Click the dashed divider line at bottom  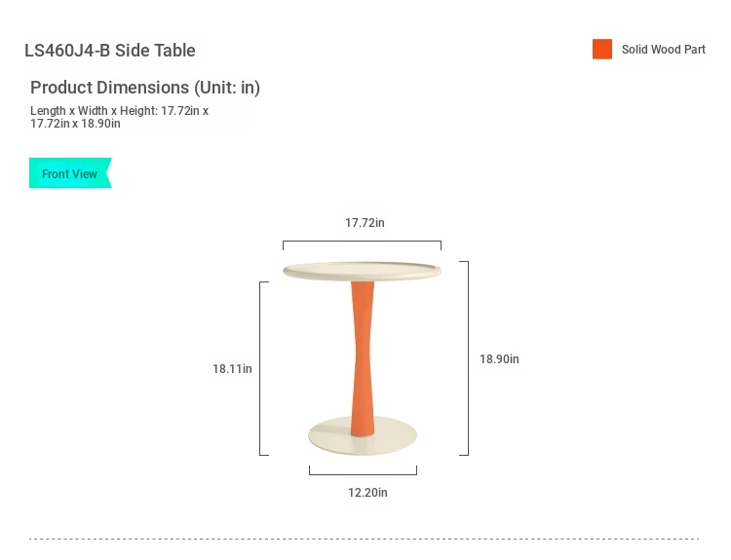pos(365,539)
